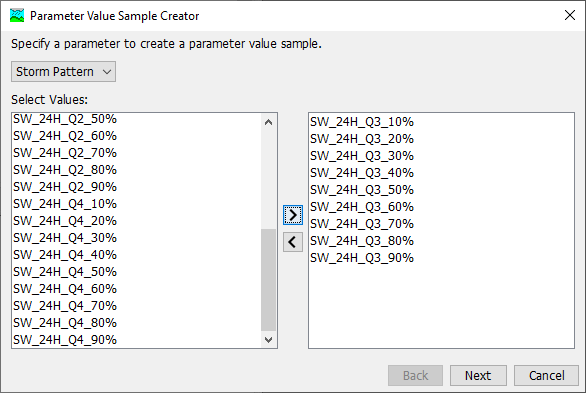The width and height of the screenshot is (586, 393).
Task: Select SW_24H_Q4_50% in available values
Action: [137, 272]
